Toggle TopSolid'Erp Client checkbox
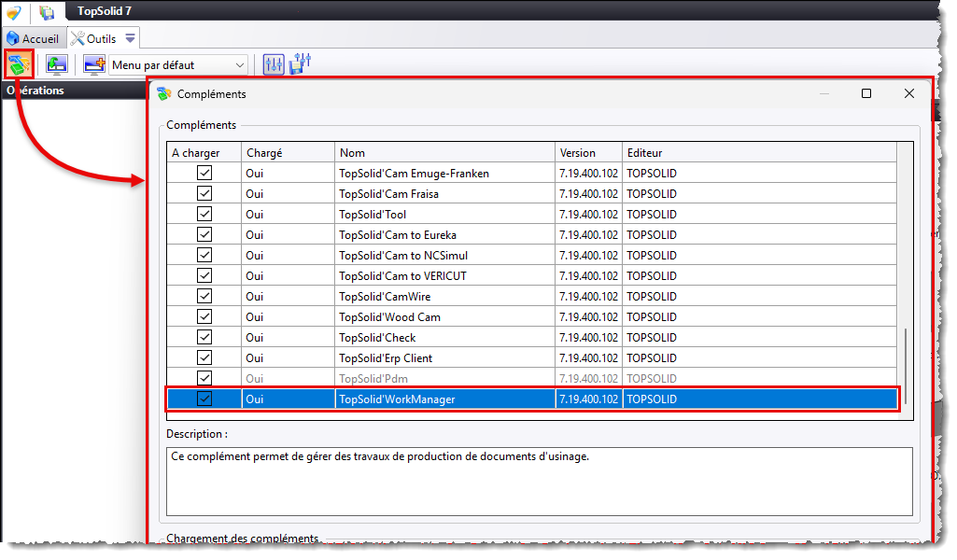The width and height of the screenshot is (957, 560). coord(204,358)
